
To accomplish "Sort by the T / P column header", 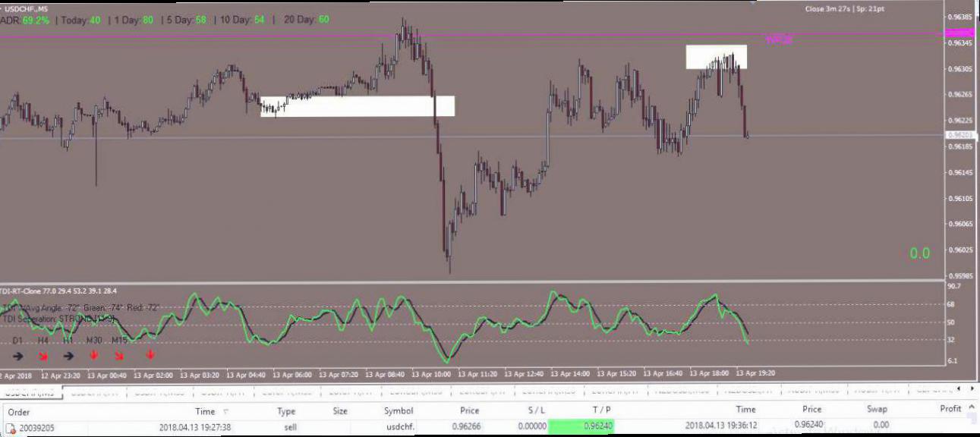I will pyautogui.click(x=600, y=410).
